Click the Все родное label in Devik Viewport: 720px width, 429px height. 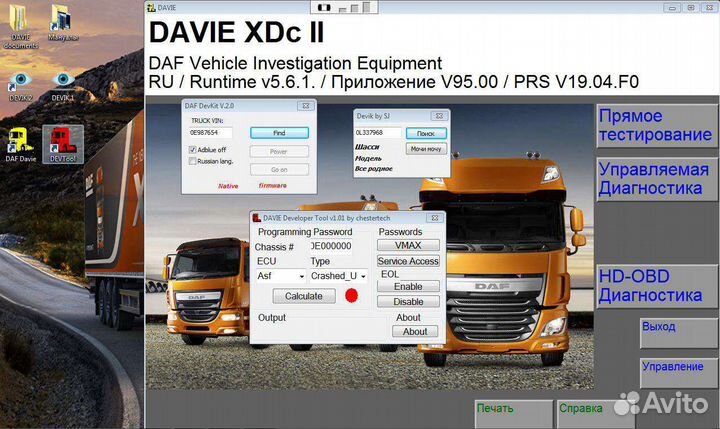[x=374, y=169]
